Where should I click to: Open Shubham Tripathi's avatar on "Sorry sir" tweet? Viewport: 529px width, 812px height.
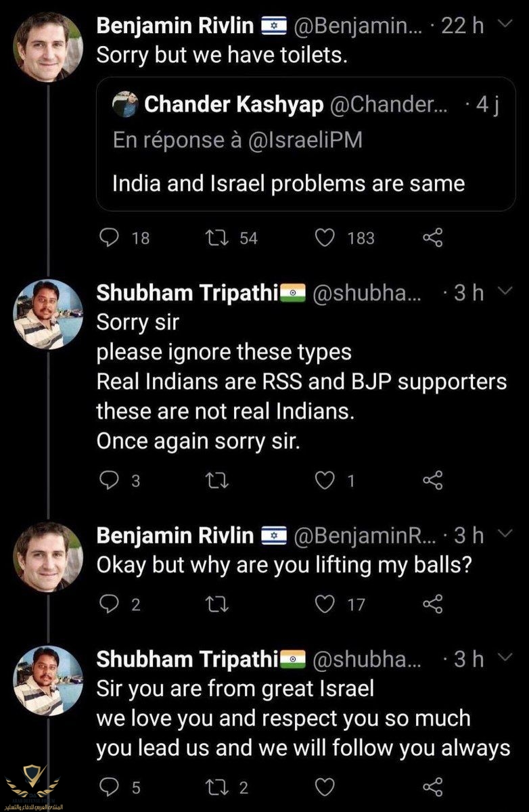tap(49, 313)
